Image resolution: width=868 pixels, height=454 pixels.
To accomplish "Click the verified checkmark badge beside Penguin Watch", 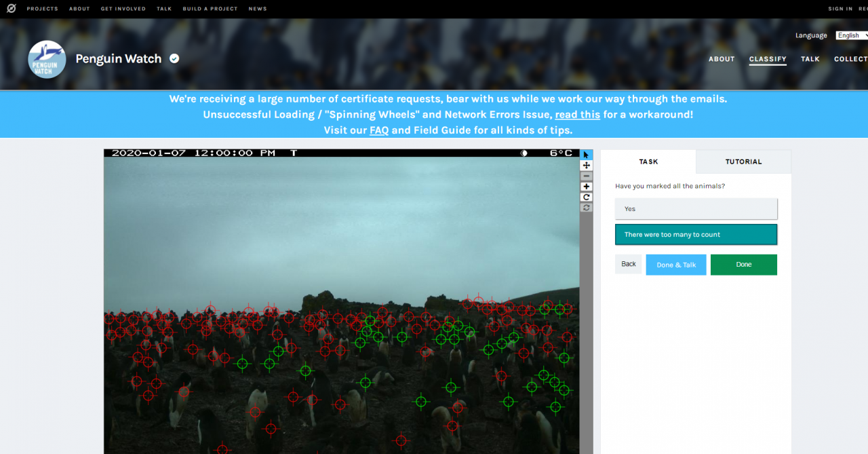I will coord(174,58).
